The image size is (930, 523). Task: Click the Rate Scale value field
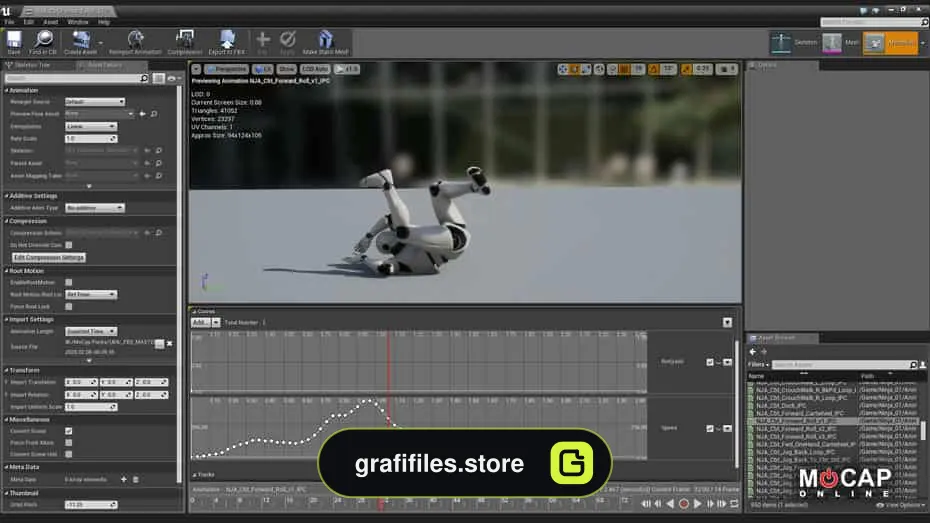coord(91,139)
